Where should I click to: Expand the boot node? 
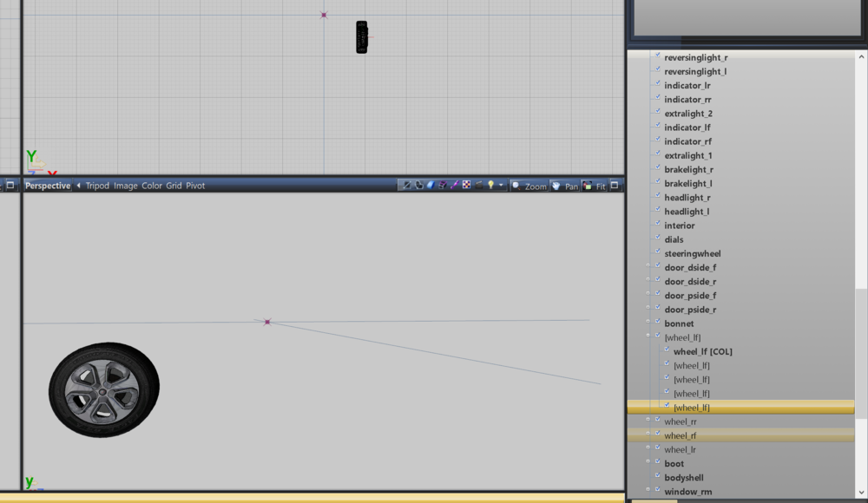pos(648,461)
